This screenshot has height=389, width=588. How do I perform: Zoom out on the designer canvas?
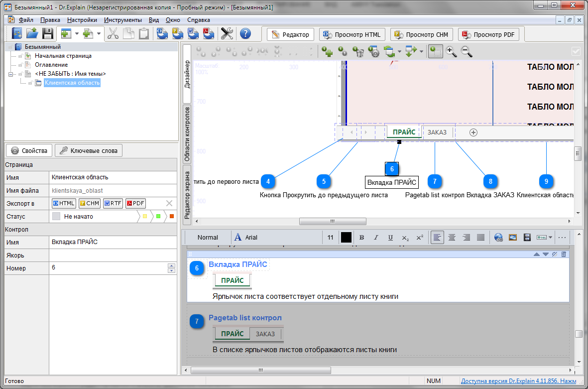467,51
